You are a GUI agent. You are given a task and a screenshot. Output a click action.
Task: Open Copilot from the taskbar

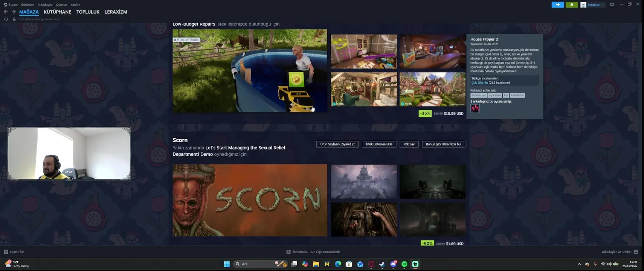(305, 264)
